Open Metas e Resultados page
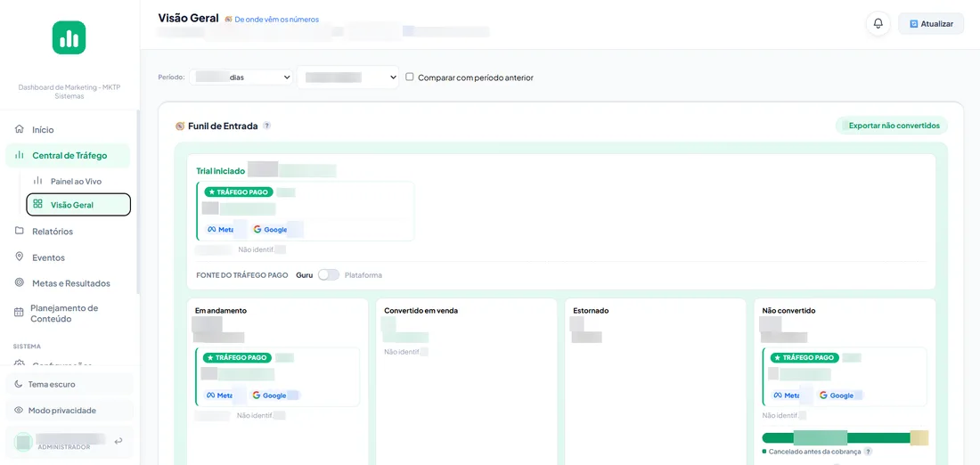 (x=69, y=283)
